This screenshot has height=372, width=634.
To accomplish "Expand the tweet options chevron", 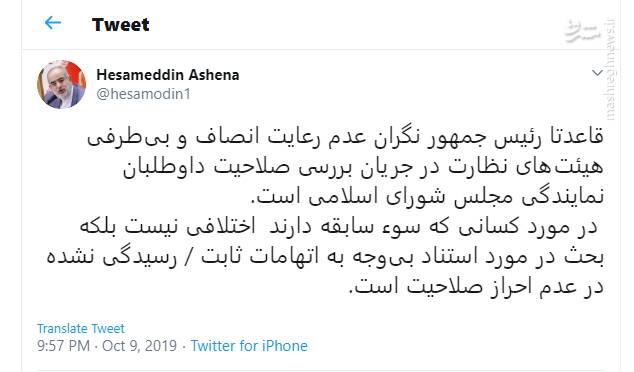I will [597, 73].
